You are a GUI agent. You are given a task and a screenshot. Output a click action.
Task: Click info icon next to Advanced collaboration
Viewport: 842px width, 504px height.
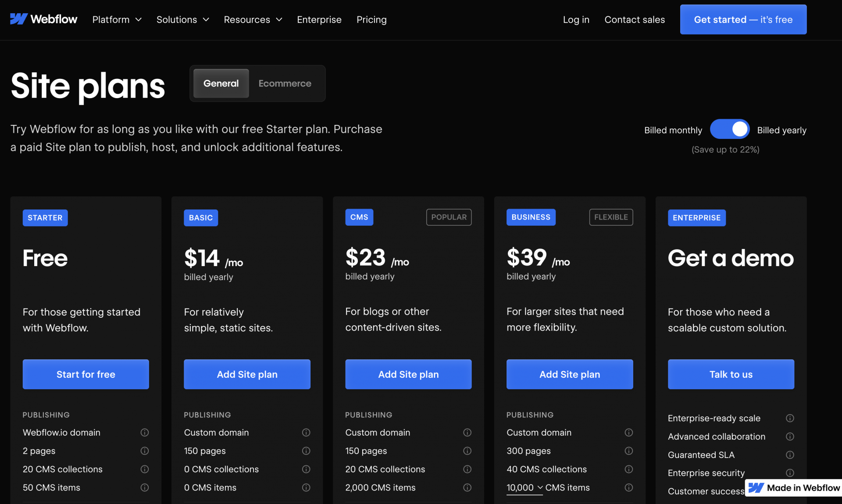[790, 437]
